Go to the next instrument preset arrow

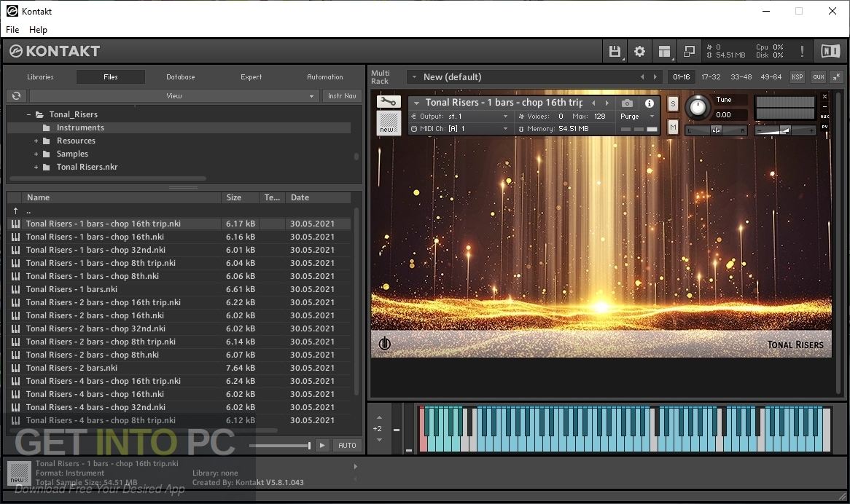(607, 103)
